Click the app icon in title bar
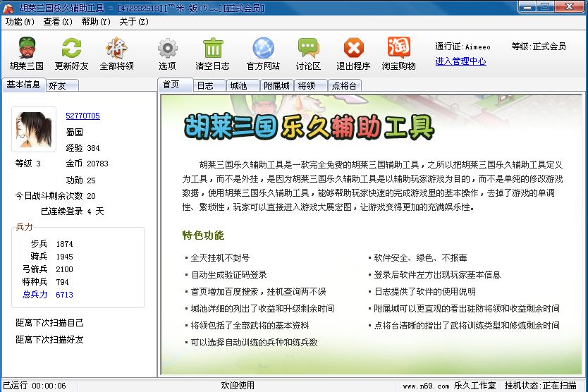Viewport: 588px width, 392px height. point(8,8)
